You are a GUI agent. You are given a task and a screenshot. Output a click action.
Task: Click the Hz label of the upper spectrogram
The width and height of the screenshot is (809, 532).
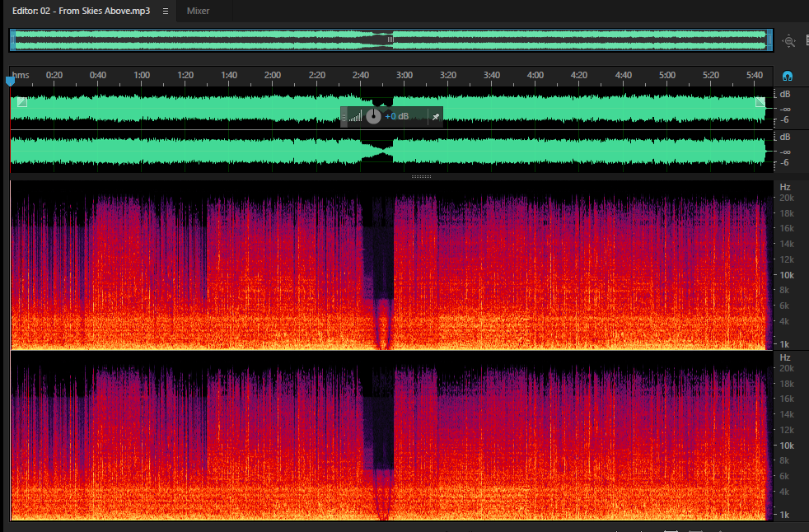click(x=785, y=187)
